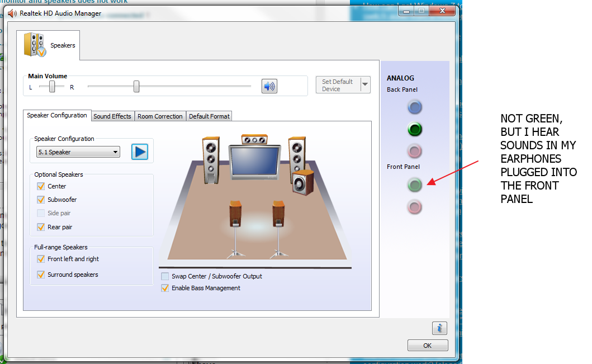Click the Set Default Device button
Viewport: 592px width, 364px height.
click(338, 85)
